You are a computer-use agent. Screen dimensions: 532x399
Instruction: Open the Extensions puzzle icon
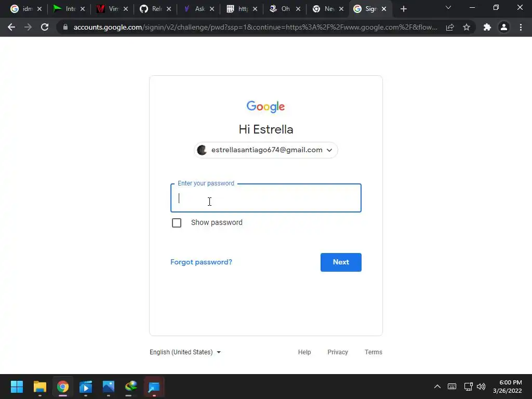(x=487, y=27)
